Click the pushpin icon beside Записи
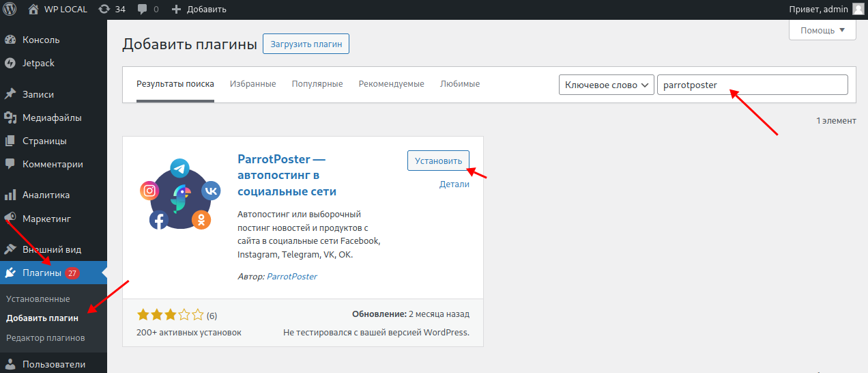868x373 pixels. click(x=10, y=94)
